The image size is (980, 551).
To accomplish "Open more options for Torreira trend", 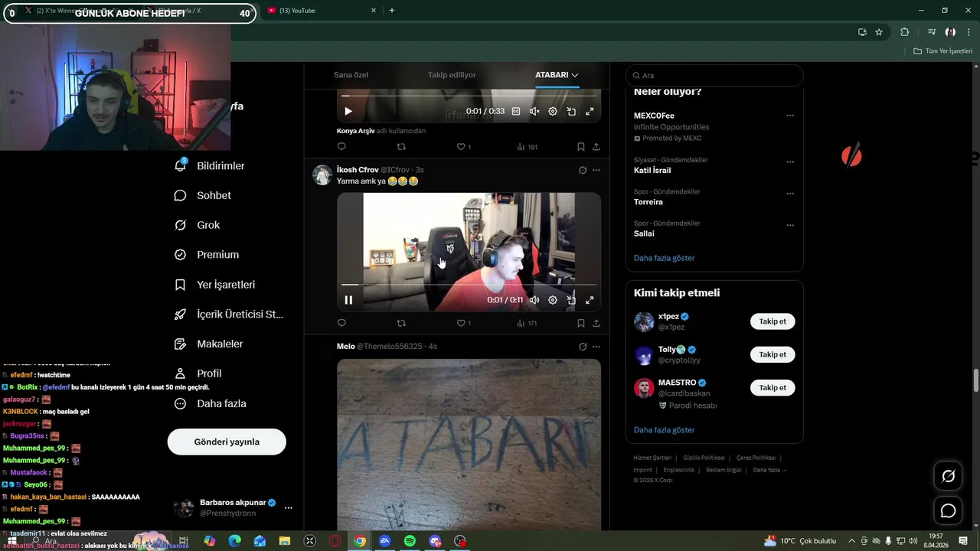I will tap(790, 193).
